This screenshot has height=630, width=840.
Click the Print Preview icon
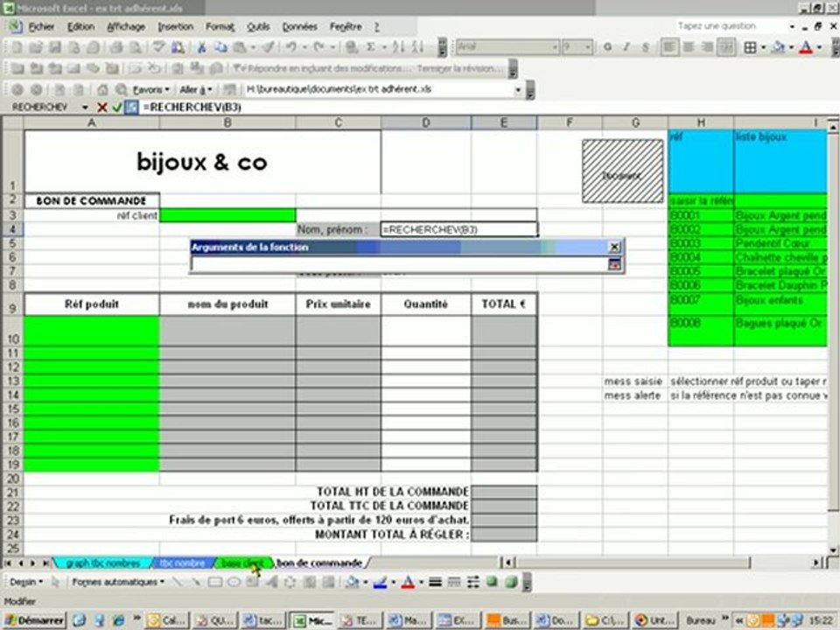[135, 47]
